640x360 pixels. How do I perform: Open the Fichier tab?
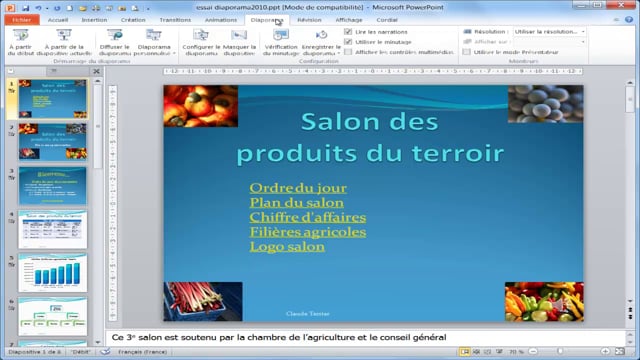coord(22,20)
